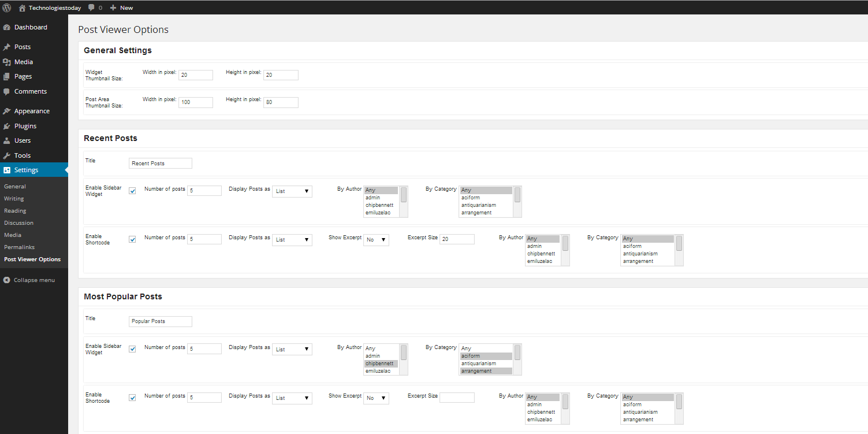Viewport: 868px width, 434px height.
Task: Click the Tools wrench icon
Action: pos(6,155)
